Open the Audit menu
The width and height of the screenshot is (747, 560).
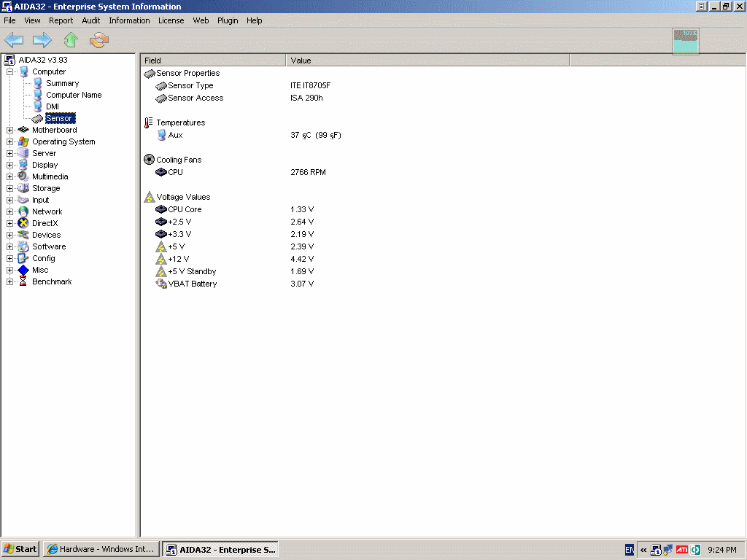(x=91, y=20)
